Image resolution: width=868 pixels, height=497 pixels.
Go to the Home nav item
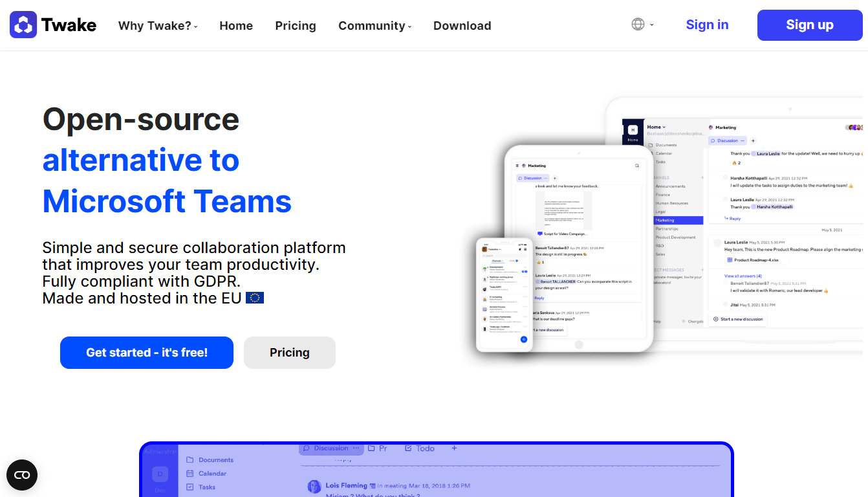[x=236, y=26]
